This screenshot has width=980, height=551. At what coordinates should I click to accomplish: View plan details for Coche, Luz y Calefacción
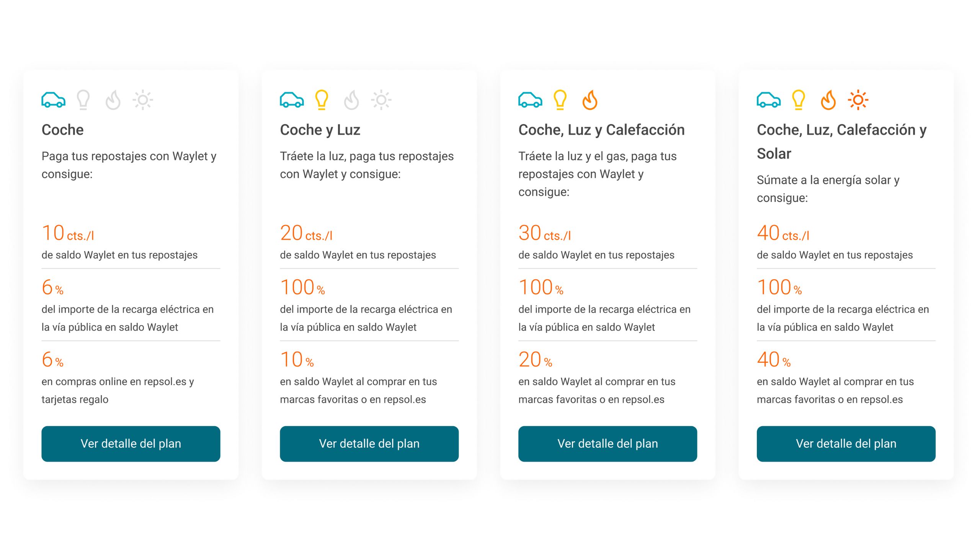tap(608, 444)
